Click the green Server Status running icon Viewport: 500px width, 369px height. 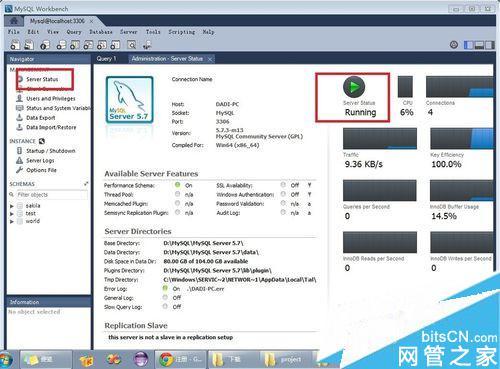tap(354, 87)
